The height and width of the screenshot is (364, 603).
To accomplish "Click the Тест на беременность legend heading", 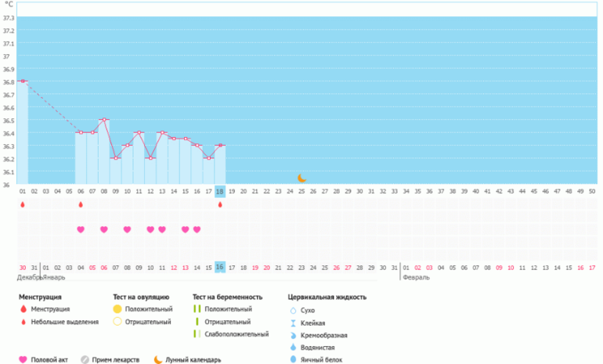I will [227, 297].
